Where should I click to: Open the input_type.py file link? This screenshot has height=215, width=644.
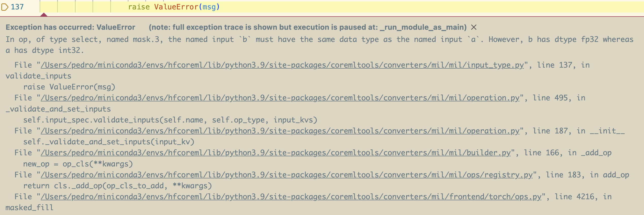pos(282,65)
